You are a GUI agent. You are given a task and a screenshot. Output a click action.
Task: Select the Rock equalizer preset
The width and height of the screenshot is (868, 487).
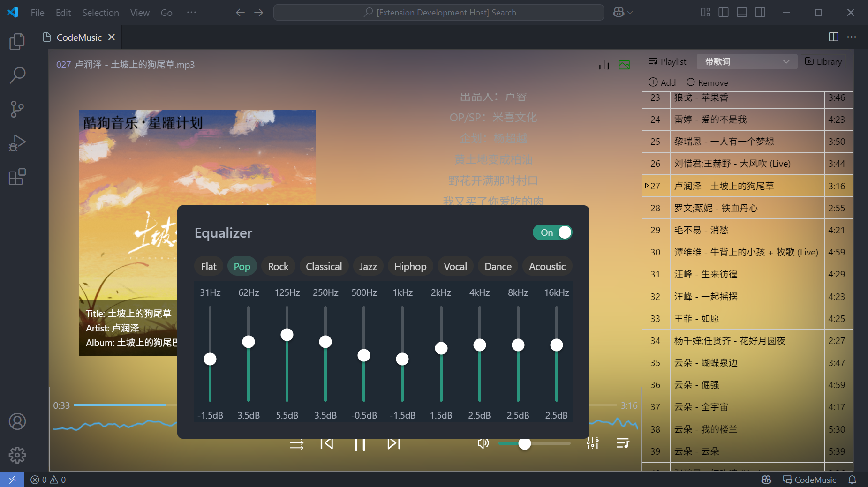click(278, 266)
